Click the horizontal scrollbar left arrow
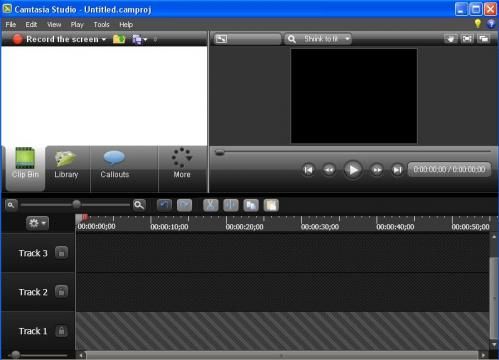This screenshot has height=360, width=499. (81, 355)
